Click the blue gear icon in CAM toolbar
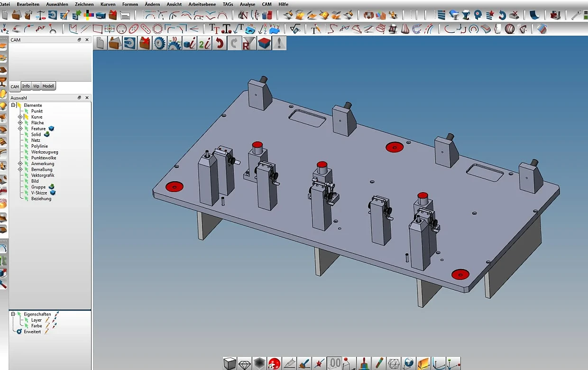Screen dimensions: 588x370 [x=160, y=44]
